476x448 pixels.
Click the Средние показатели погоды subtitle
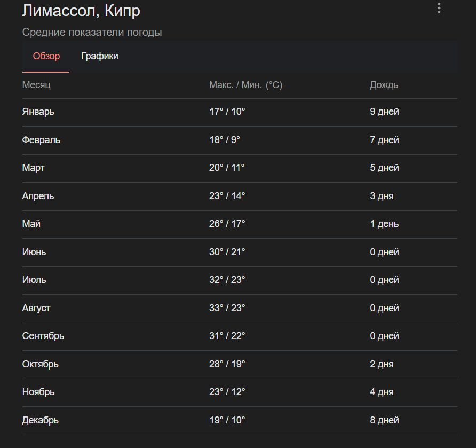pyautogui.click(x=92, y=33)
